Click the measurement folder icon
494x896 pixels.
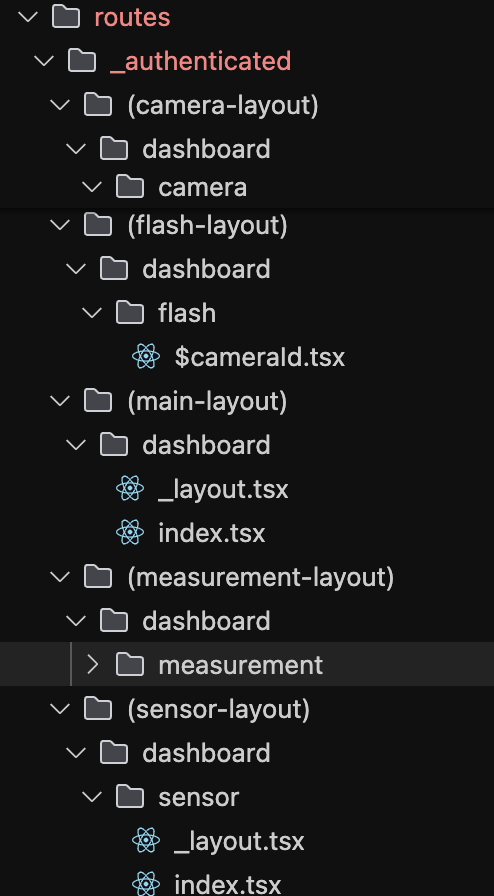coord(130,665)
